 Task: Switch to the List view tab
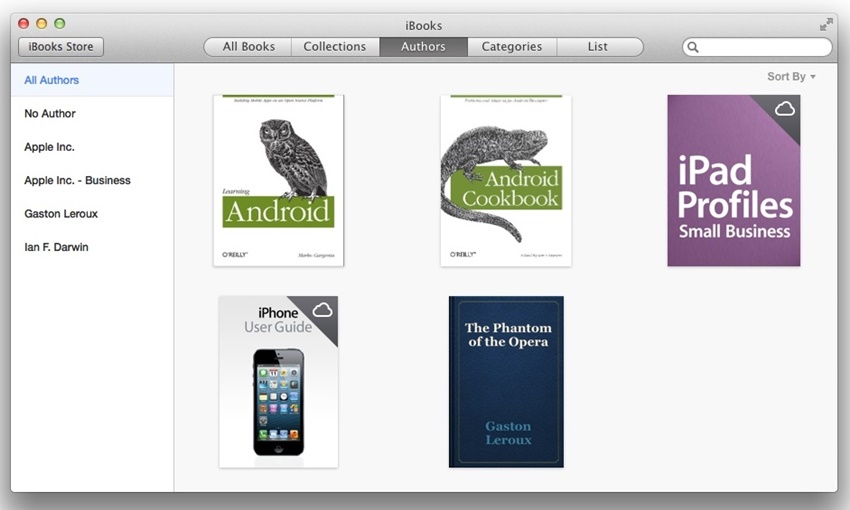tap(600, 47)
